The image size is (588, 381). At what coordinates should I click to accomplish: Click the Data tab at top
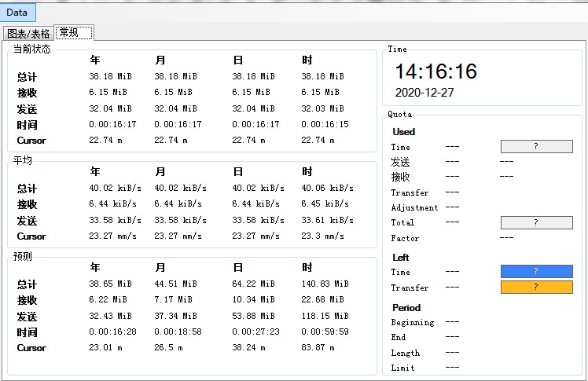click(x=17, y=13)
